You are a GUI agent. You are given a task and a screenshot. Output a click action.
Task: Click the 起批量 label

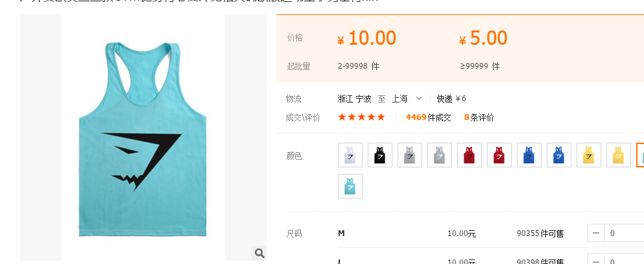point(298,66)
